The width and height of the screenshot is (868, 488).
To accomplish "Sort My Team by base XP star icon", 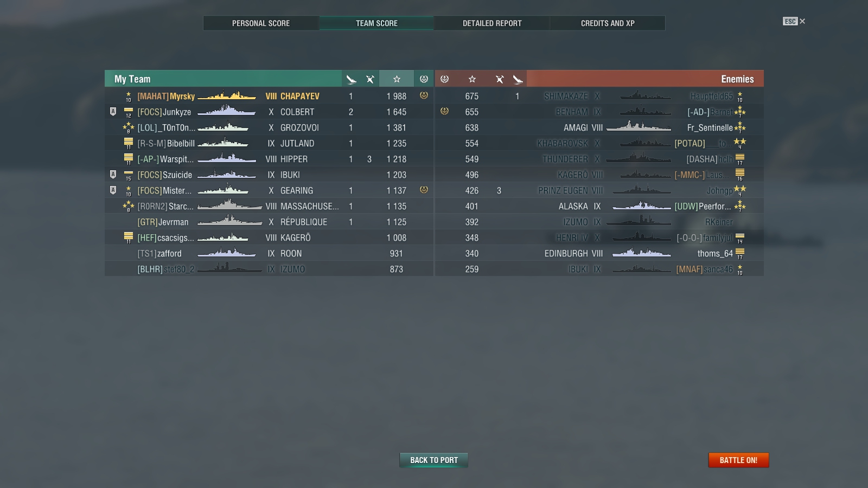I will pos(397,79).
